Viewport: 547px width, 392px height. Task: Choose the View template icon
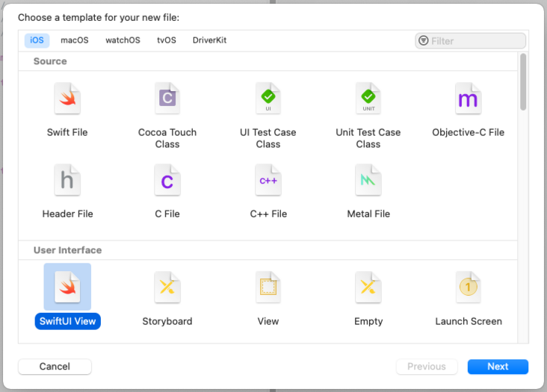(268, 287)
